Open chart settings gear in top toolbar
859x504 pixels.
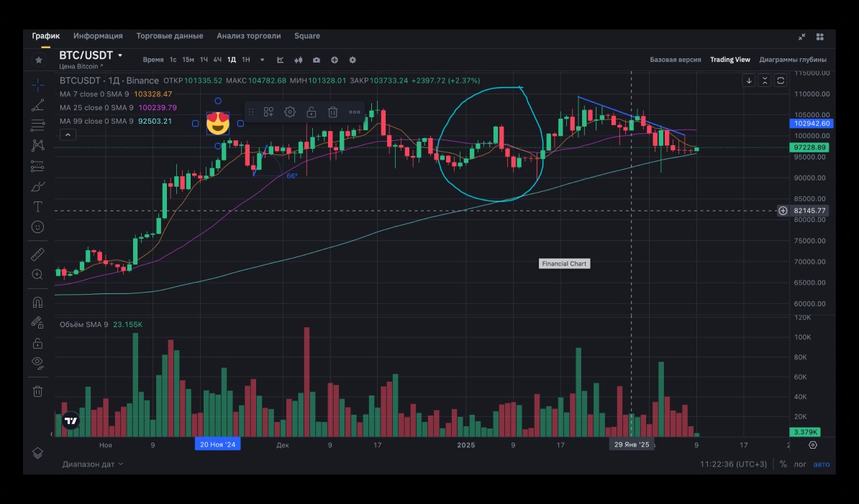(x=353, y=60)
